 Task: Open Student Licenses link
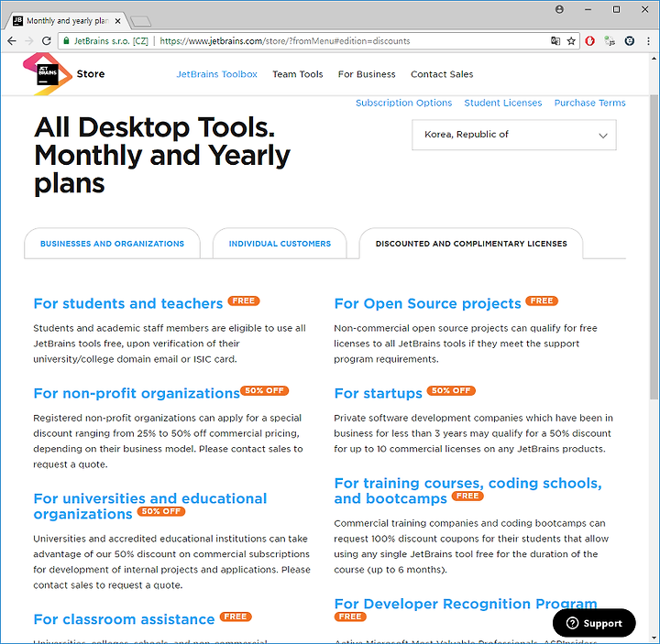pyautogui.click(x=503, y=103)
